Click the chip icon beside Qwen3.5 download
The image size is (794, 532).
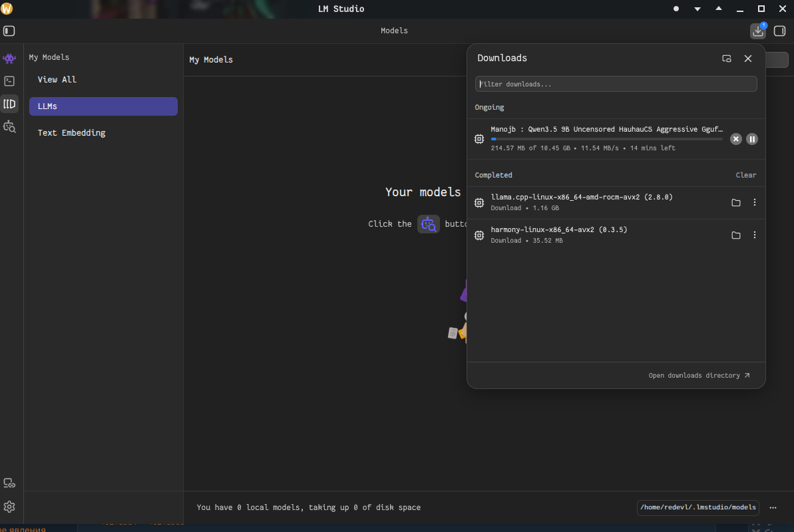(479, 139)
